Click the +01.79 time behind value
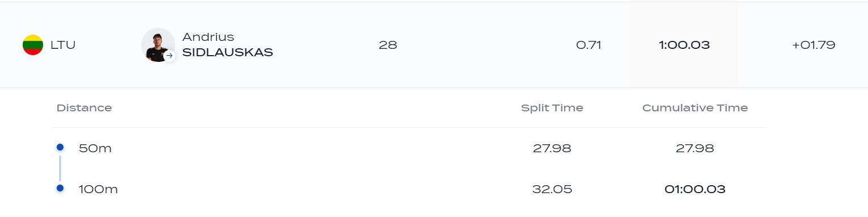This screenshot has width=868, height=217. click(x=814, y=45)
